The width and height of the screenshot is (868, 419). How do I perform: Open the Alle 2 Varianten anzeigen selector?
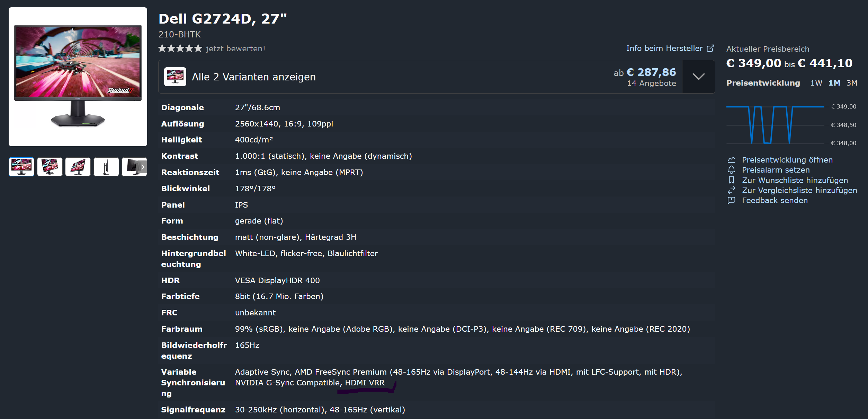click(253, 77)
